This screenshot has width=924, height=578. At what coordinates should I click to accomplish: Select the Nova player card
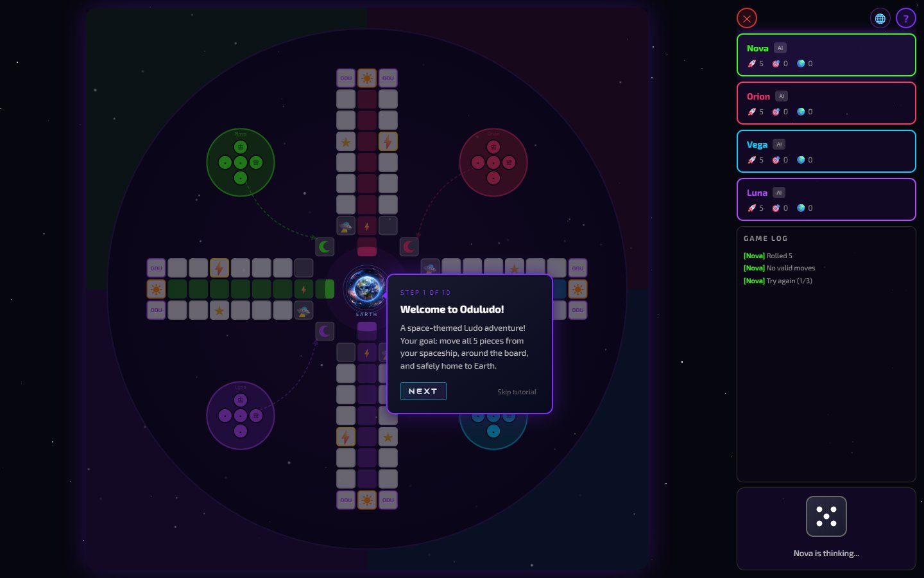(826, 55)
